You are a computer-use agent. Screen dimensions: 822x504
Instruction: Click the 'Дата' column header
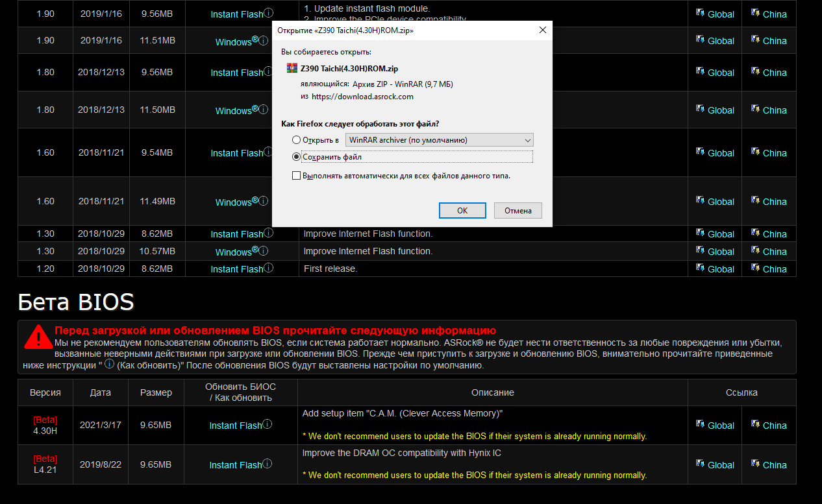101,392
